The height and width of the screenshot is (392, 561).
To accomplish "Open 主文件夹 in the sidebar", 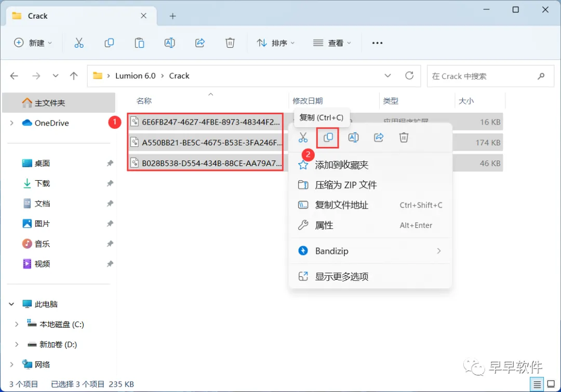I will click(59, 103).
